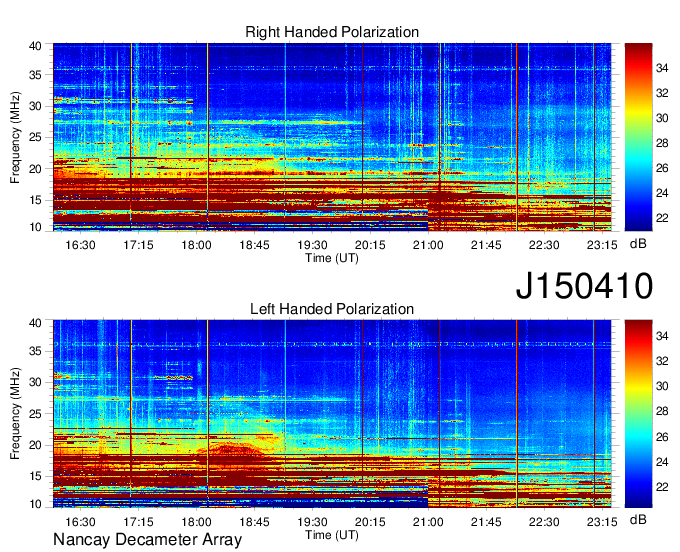This screenshot has width=680, height=552.
Task: Click the 18:45 tick on the top time axis
Action: coord(255,245)
